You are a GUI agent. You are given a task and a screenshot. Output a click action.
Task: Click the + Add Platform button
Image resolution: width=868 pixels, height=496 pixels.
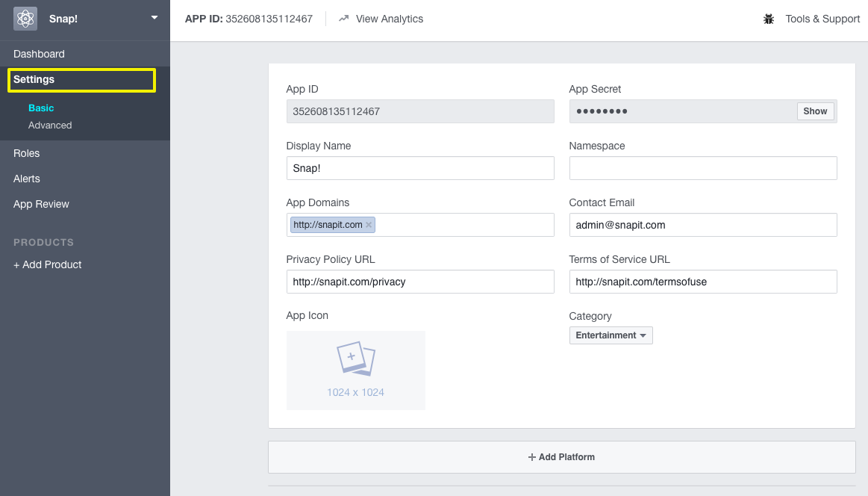pos(562,457)
